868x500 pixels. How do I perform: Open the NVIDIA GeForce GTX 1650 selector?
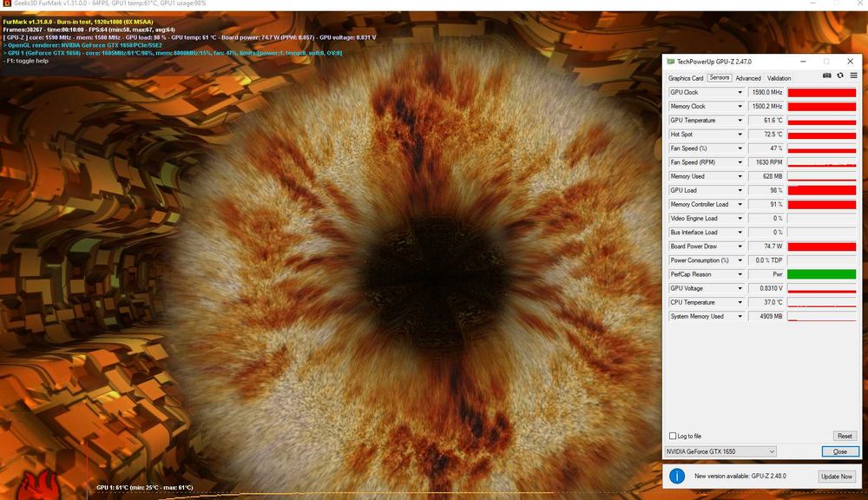coord(720,451)
